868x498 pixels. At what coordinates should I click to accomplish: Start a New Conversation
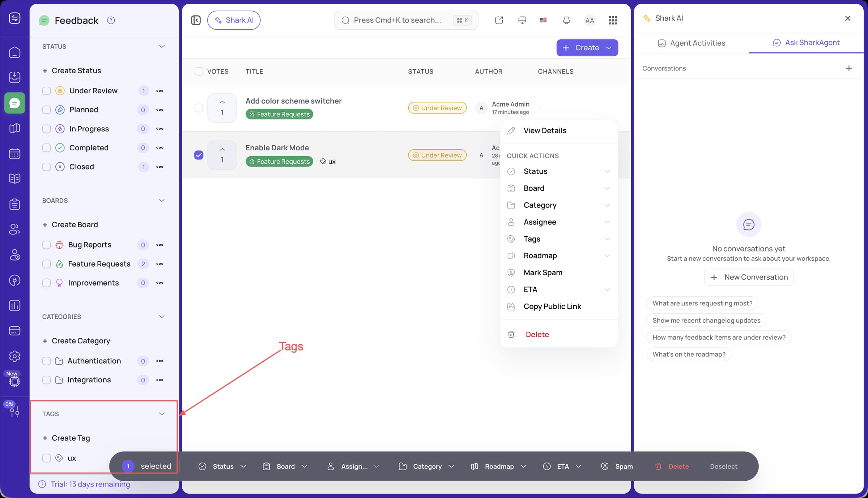[749, 277]
